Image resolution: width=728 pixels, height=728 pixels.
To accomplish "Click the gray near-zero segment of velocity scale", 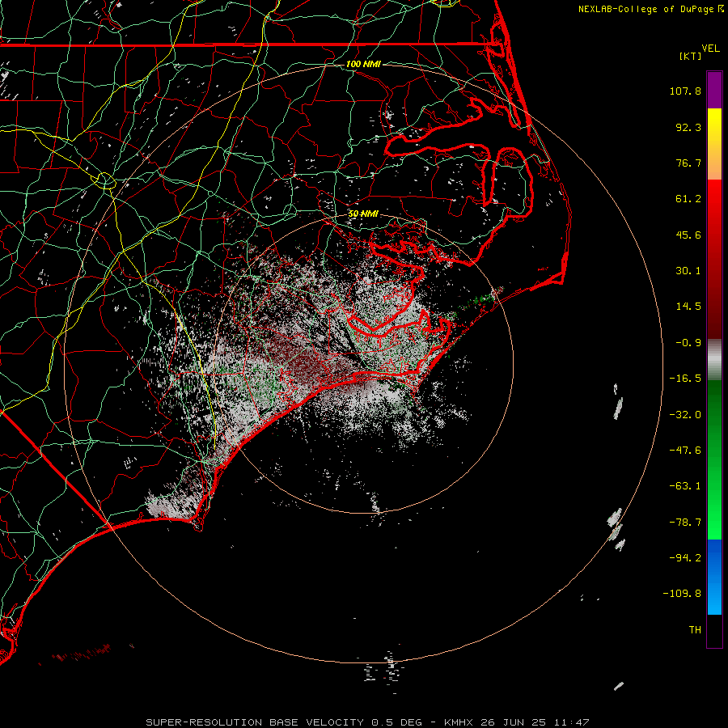I will (714, 359).
